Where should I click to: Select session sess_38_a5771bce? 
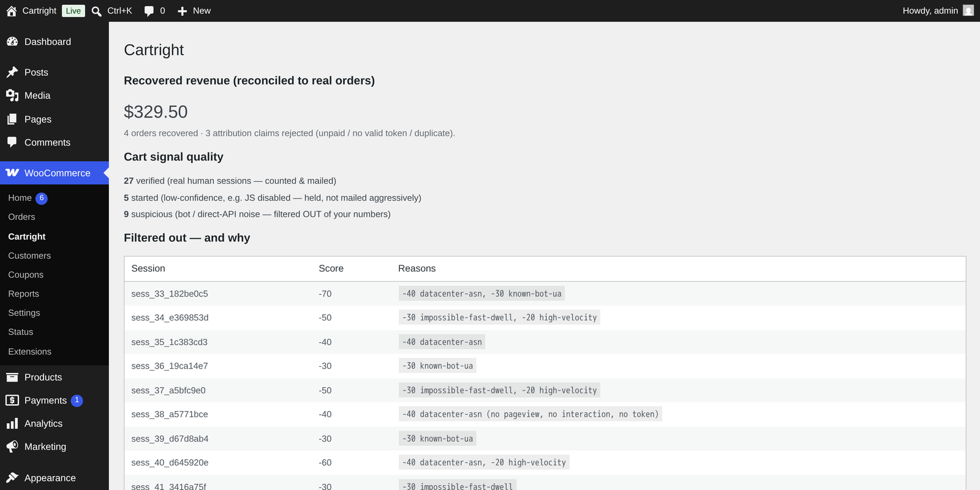point(170,415)
